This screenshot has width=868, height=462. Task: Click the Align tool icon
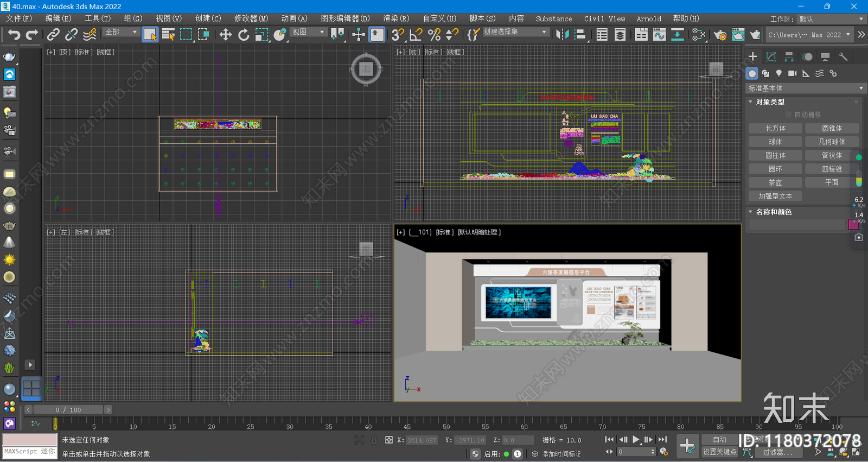point(580,35)
